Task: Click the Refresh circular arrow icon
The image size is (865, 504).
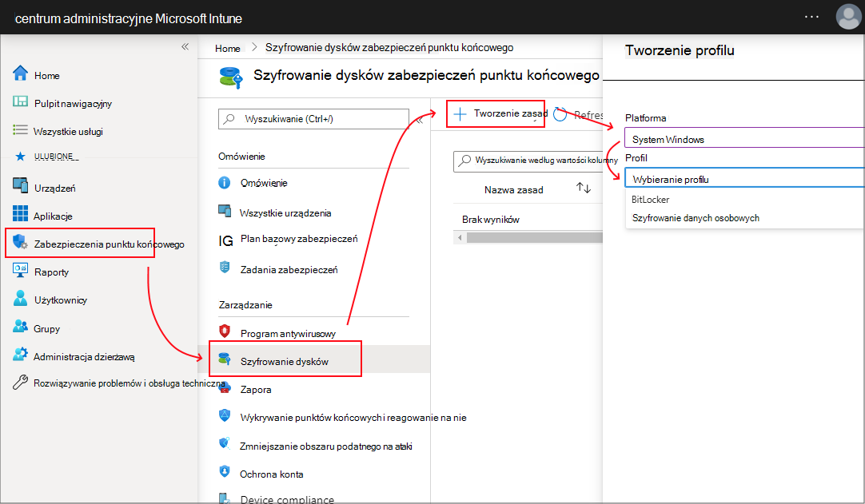Action: click(560, 115)
